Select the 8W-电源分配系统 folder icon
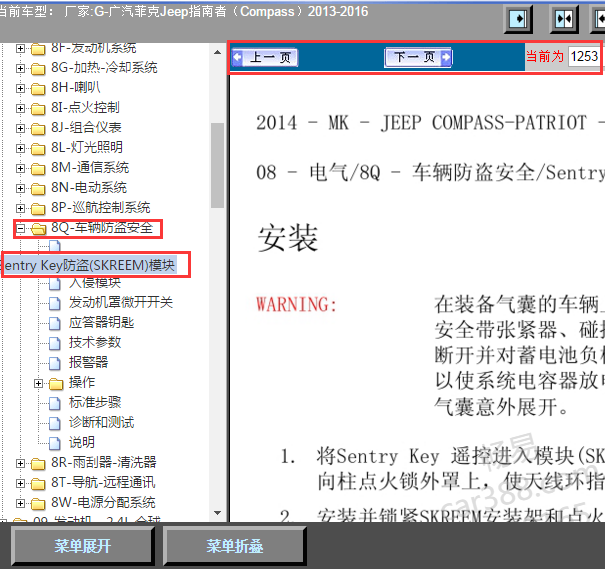This screenshot has height=569, width=605. click(x=38, y=504)
